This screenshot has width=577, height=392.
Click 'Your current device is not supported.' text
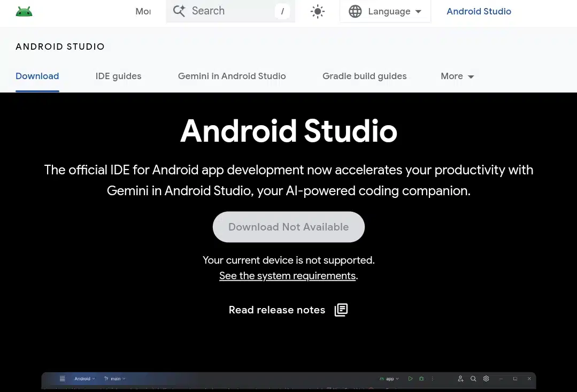pos(289,260)
